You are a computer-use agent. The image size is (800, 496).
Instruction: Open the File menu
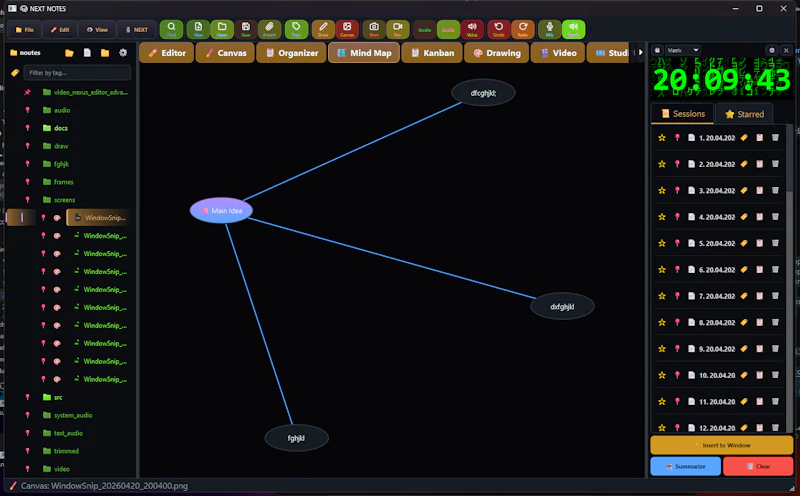(24, 30)
